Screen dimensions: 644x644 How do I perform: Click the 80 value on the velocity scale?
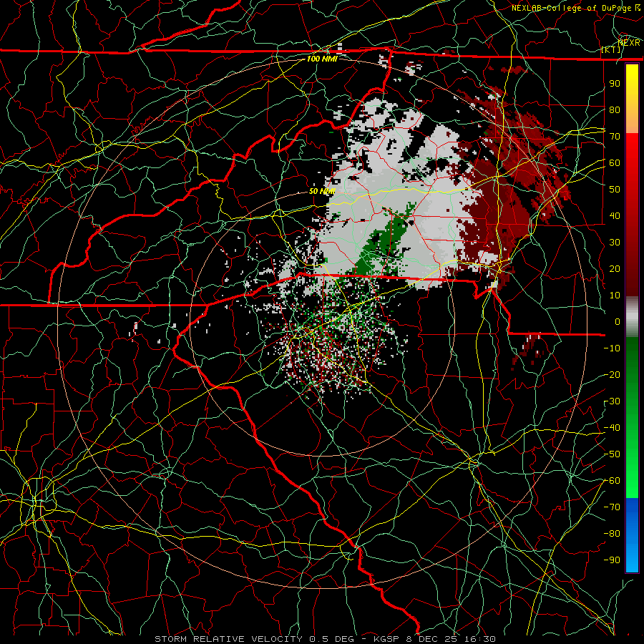point(615,110)
